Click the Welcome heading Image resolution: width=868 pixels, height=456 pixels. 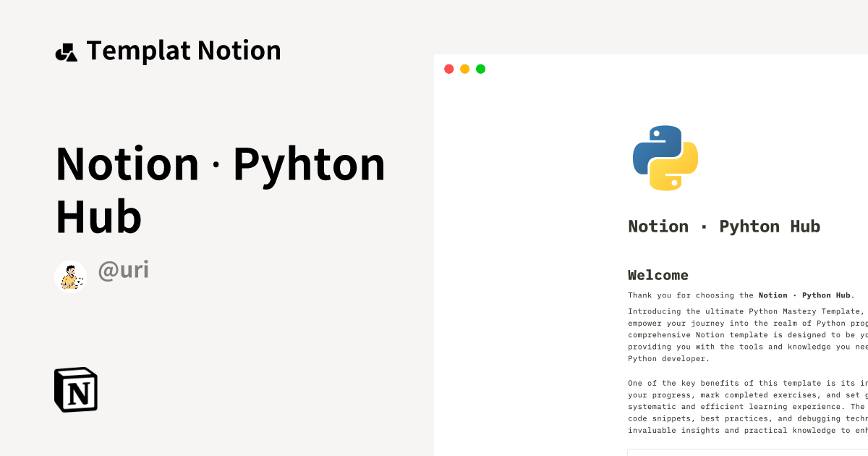pos(658,275)
